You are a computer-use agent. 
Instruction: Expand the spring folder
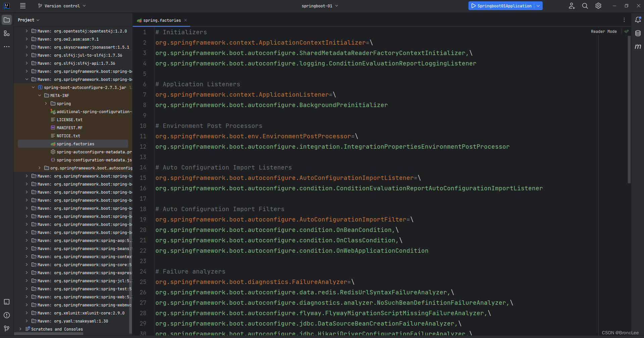pyautogui.click(x=46, y=103)
